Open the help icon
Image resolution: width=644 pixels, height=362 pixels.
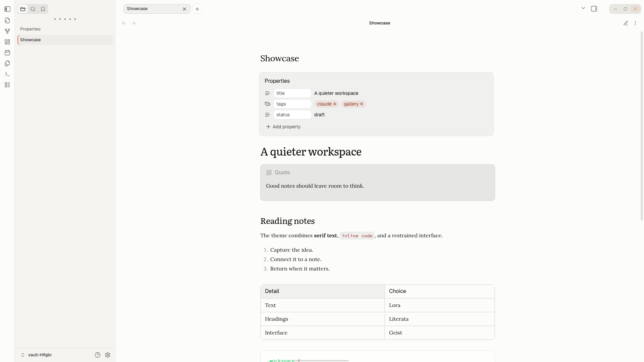pos(98,355)
